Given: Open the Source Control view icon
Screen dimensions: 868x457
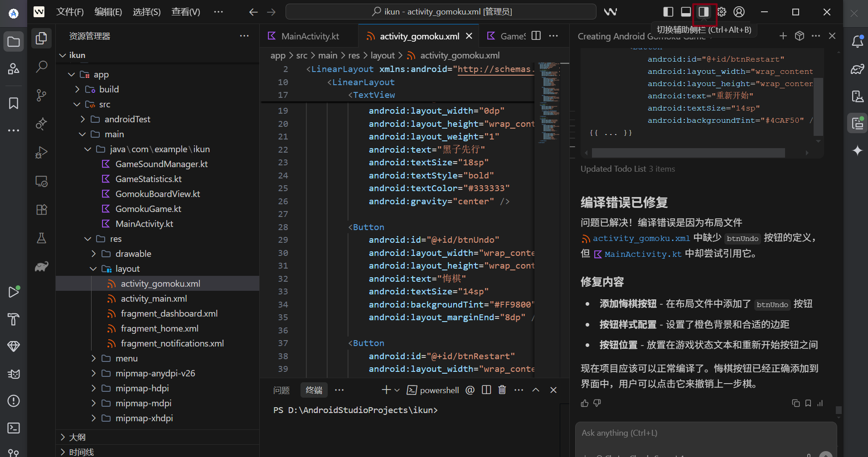Looking at the screenshot, I should (x=41, y=96).
